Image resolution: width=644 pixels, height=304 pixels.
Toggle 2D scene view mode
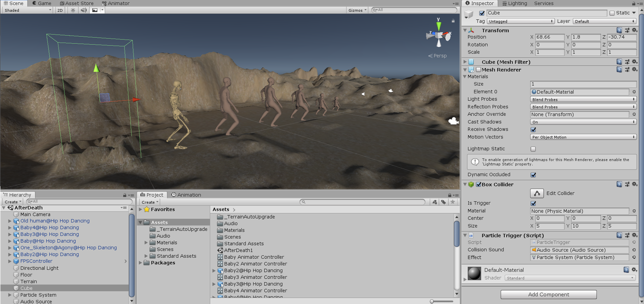tap(60, 10)
